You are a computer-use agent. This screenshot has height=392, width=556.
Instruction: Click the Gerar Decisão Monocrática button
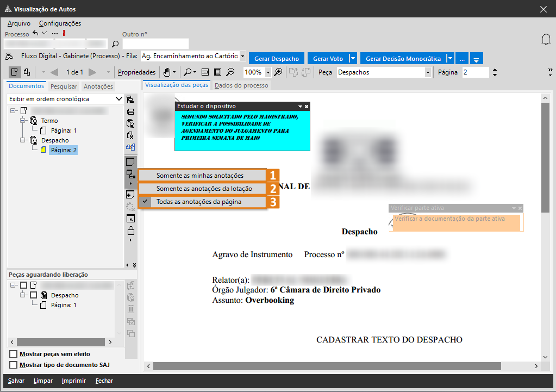coord(403,59)
